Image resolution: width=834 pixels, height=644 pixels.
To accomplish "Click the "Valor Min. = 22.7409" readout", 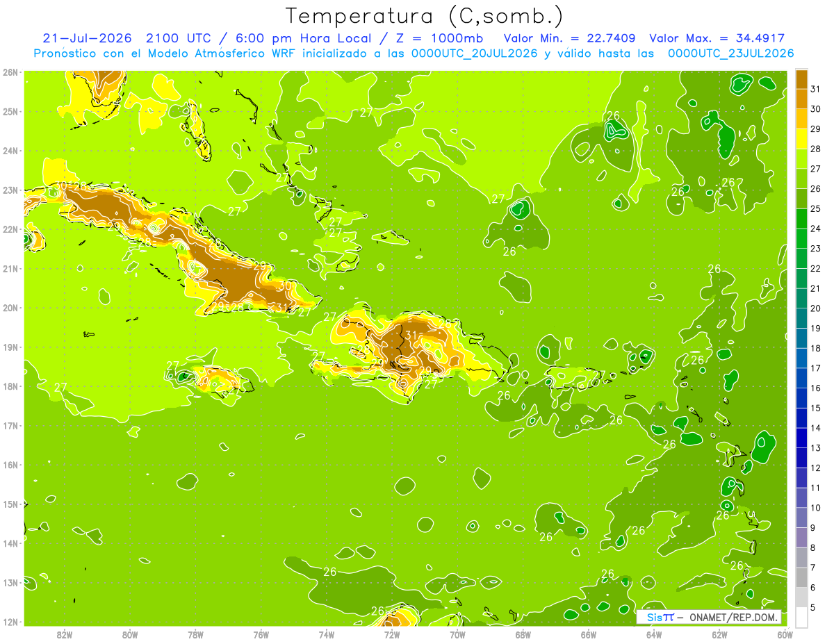I will (x=569, y=38).
